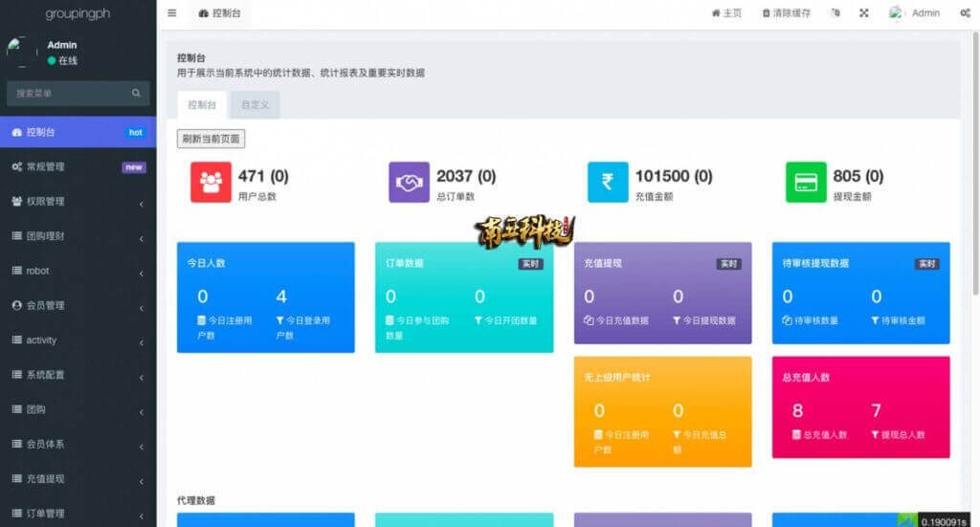980x527 pixels.
Task: Click the 清除缓存 clear cache trash button
Action: click(786, 13)
